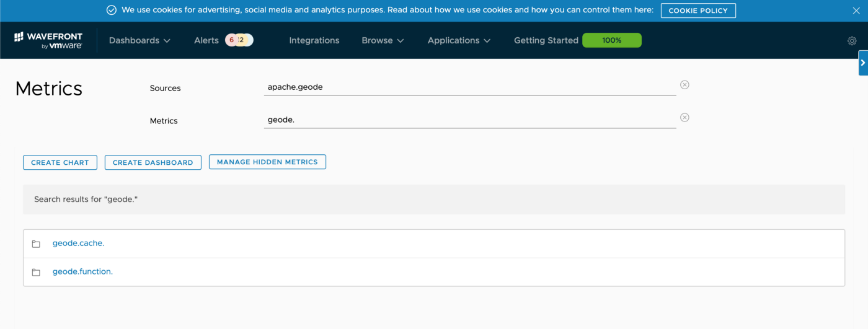Click the Create Dashboard button
This screenshot has height=329, width=868.
pos(153,162)
